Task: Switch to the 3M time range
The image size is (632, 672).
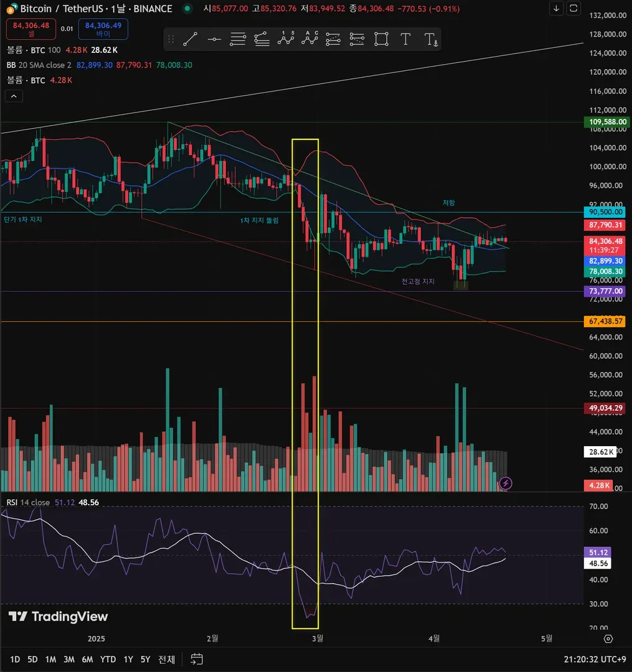Action: click(x=68, y=659)
